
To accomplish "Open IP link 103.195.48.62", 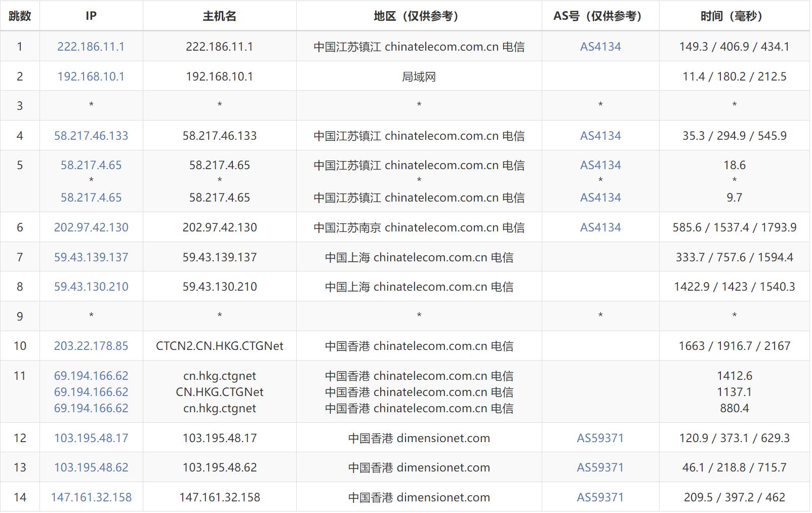I will pyautogui.click(x=91, y=467).
